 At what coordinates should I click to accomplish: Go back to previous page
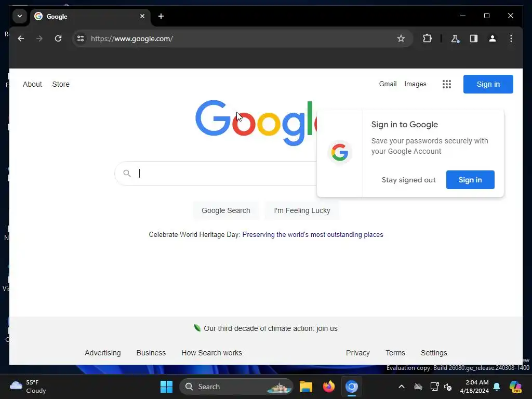pos(21,38)
